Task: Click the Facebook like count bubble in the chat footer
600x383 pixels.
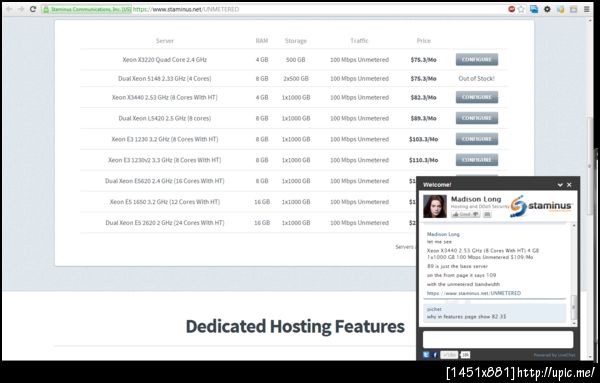Action: click(465, 355)
